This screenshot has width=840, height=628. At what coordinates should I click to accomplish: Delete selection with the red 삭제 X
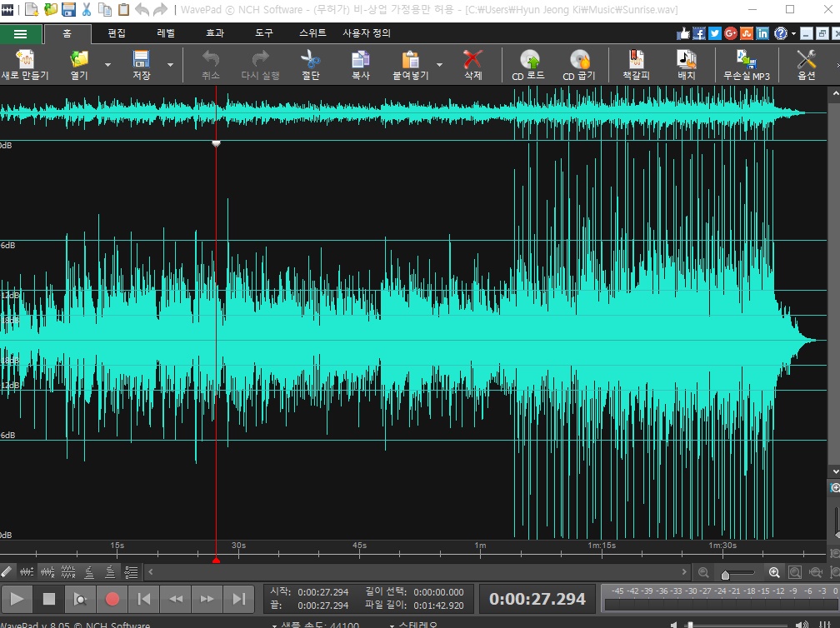473,65
